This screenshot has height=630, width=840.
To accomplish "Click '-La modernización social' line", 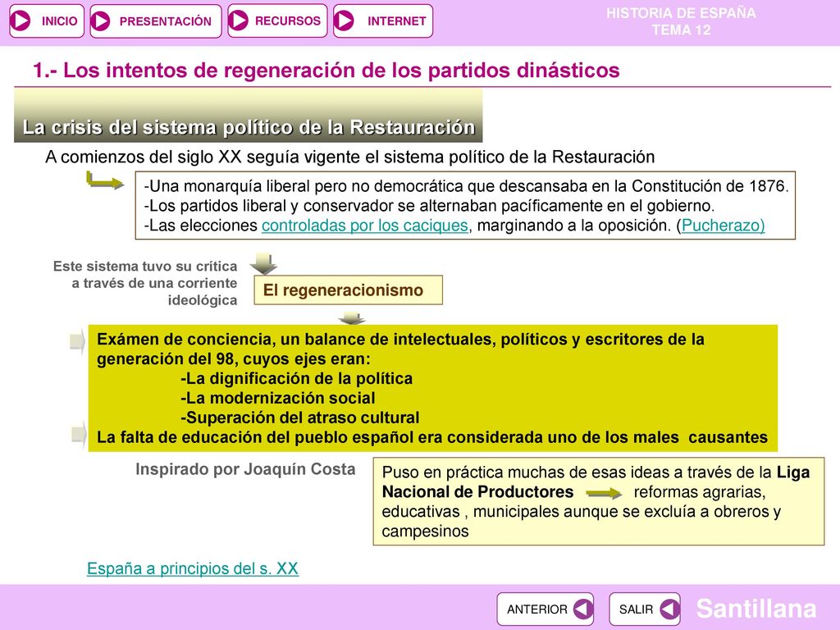I will coord(277,398).
